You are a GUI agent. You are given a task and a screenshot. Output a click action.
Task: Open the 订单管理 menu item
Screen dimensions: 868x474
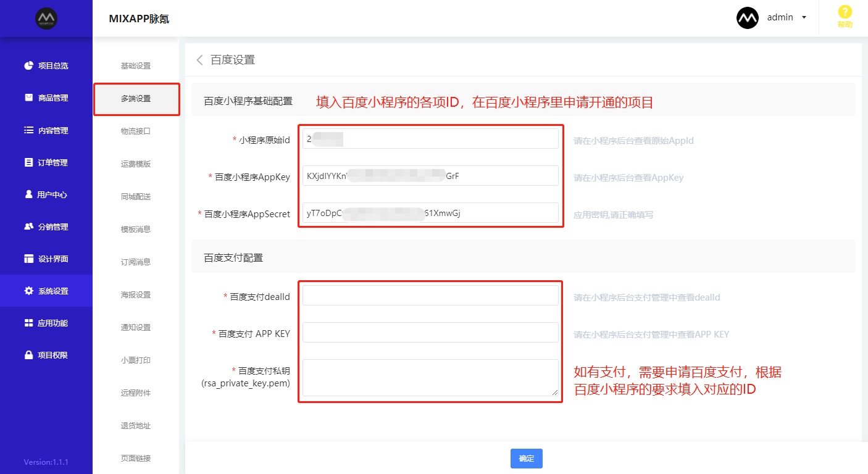(x=46, y=162)
